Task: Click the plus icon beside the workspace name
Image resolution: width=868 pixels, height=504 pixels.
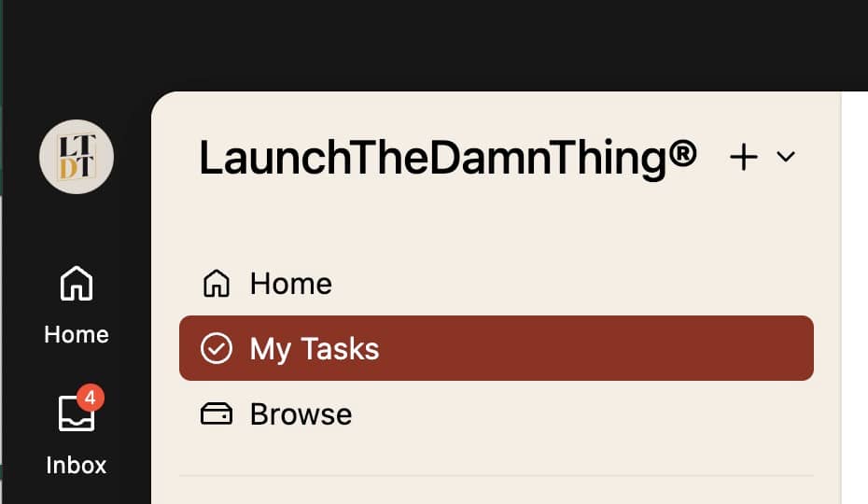Action: coord(743,158)
